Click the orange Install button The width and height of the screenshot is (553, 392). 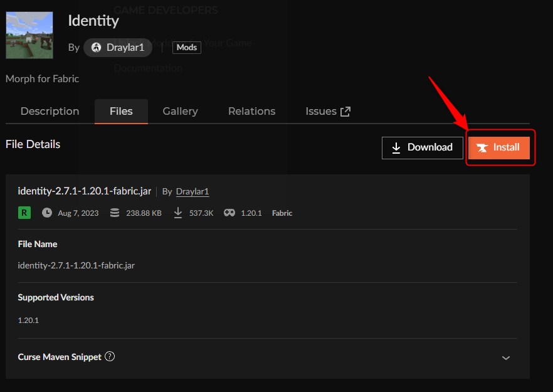tap(499, 147)
